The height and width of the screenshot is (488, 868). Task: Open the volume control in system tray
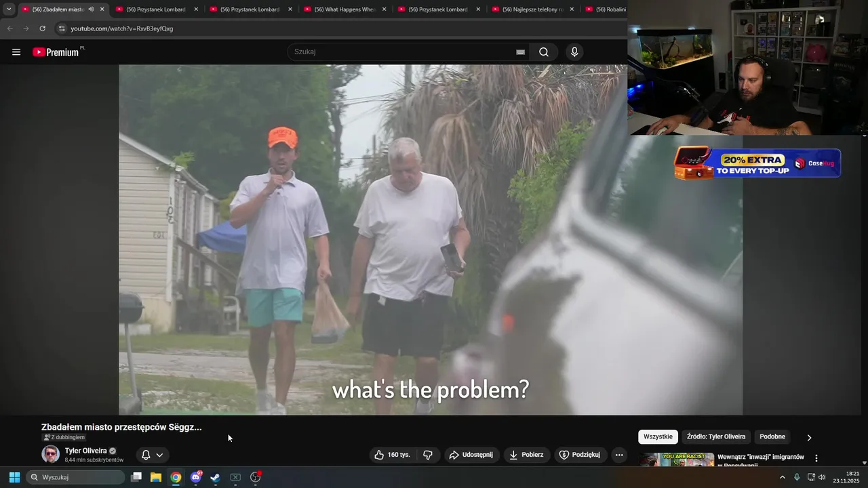click(x=822, y=477)
